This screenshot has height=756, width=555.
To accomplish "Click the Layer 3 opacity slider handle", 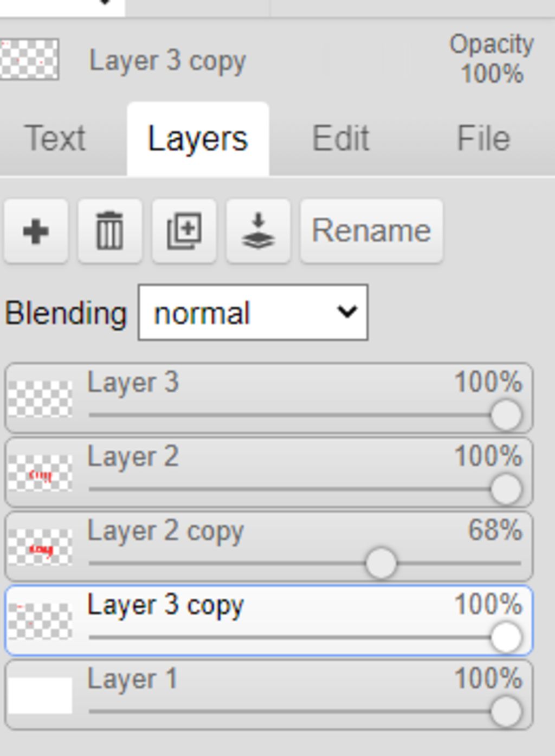I will click(506, 416).
